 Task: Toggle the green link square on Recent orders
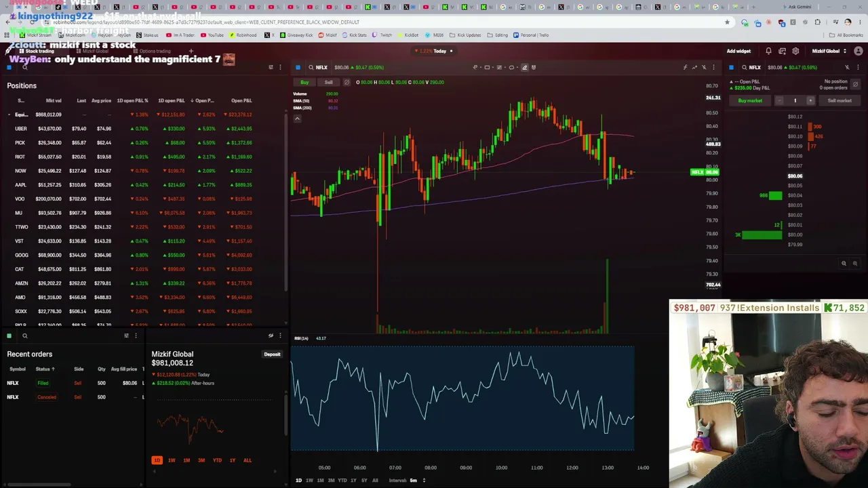[9, 335]
